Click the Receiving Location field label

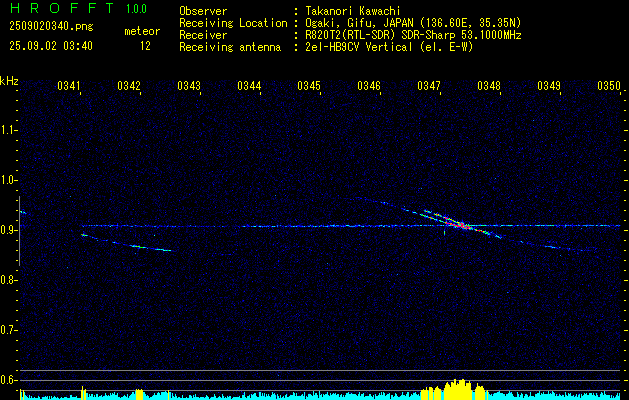(x=233, y=23)
